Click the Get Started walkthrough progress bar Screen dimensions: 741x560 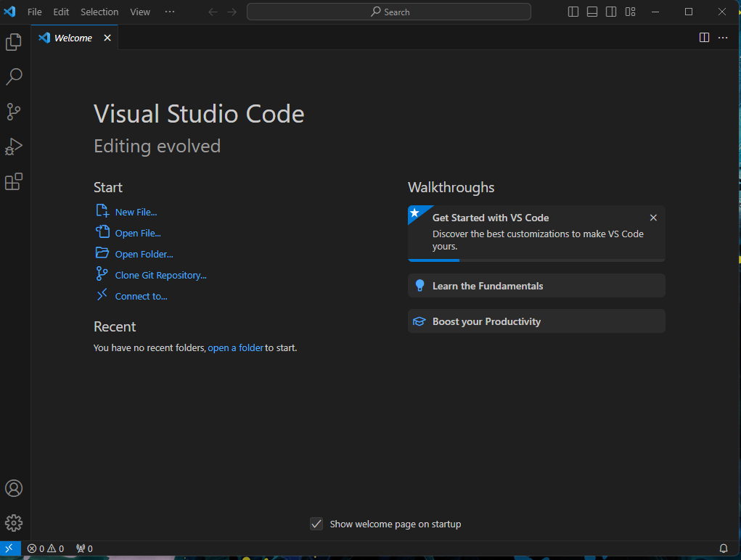pyautogui.click(x=536, y=260)
